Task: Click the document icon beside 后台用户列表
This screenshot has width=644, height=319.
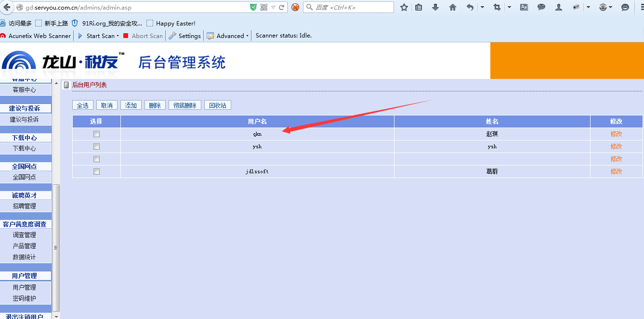Action: 66,85
